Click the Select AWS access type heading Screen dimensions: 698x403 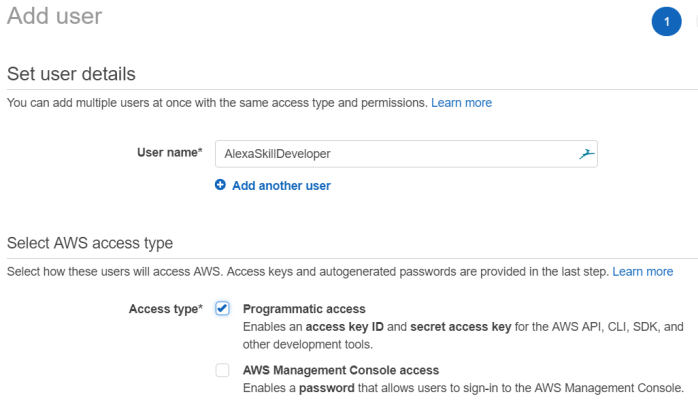coord(90,243)
